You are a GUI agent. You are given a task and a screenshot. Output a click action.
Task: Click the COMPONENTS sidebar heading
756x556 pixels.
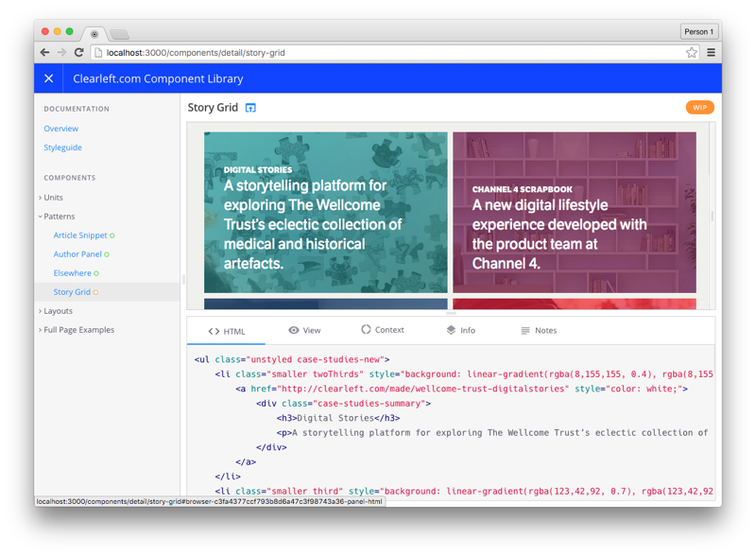pyautogui.click(x=70, y=178)
